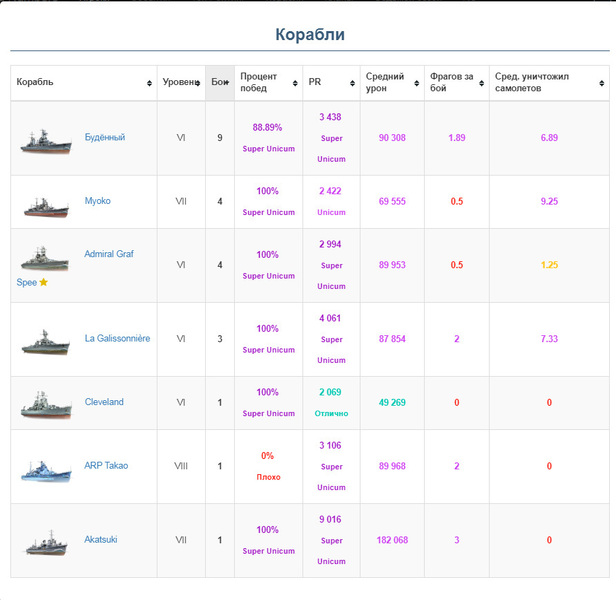This screenshot has height=600, width=616.
Task: Open the Будённый ship link
Action: click(x=104, y=137)
